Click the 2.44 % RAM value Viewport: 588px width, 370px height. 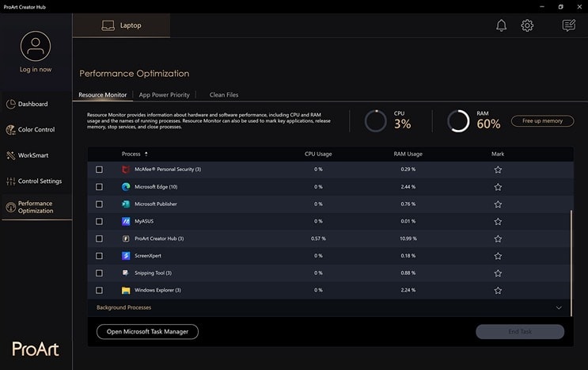click(408, 187)
